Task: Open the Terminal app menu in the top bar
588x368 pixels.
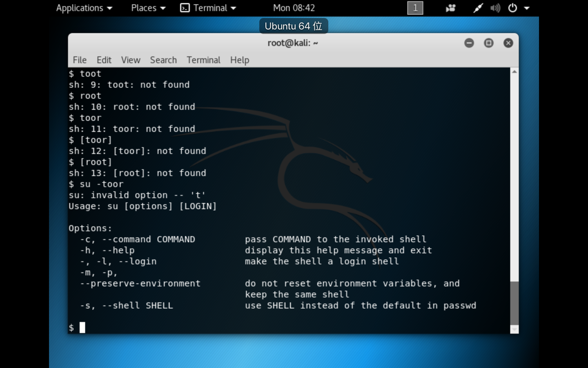Action: click(x=208, y=8)
